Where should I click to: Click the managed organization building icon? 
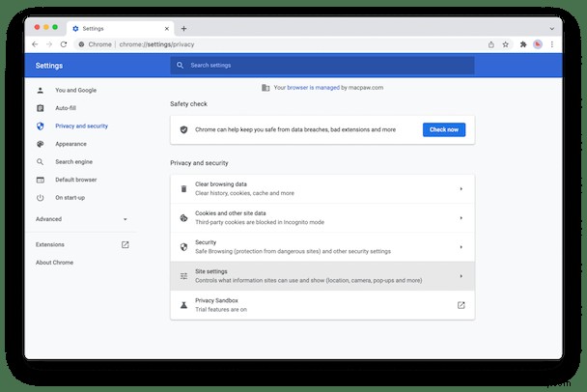pos(266,88)
